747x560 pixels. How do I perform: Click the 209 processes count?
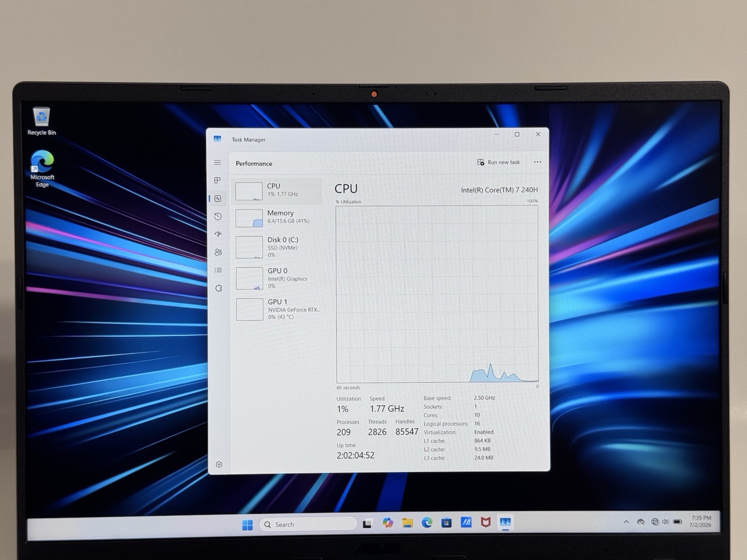pos(344,432)
